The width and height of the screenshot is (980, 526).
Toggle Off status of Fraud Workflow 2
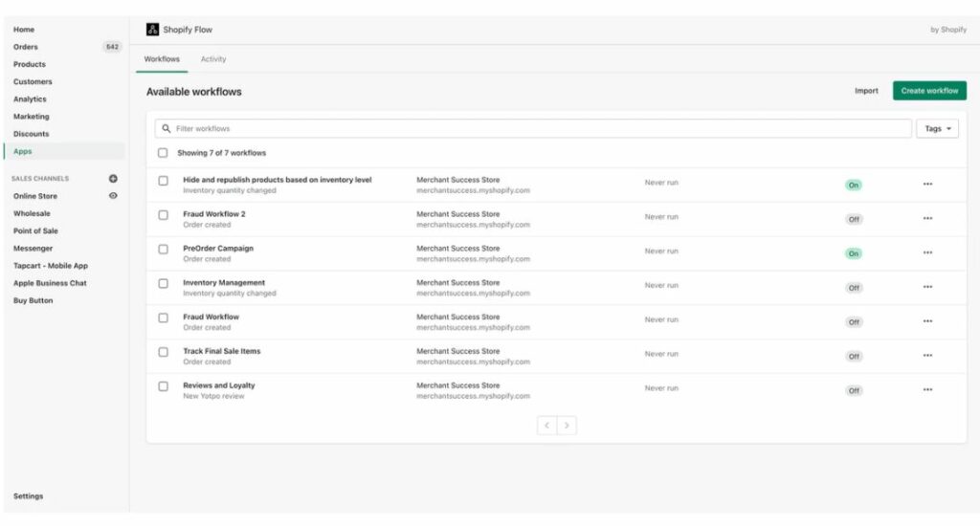click(854, 219)
